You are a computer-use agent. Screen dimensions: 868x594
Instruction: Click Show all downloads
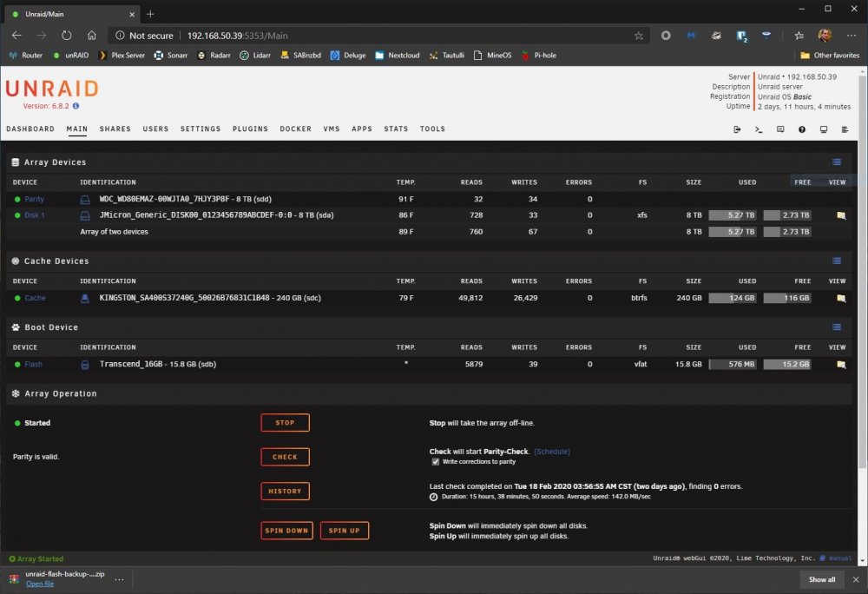click(x=822, y=579)
